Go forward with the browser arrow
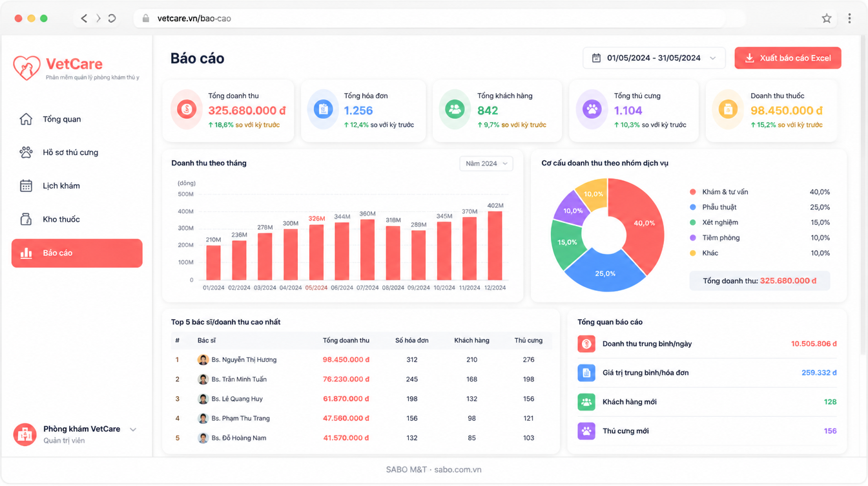This screenshot has height=486, width=868. (x=98, y=19)
